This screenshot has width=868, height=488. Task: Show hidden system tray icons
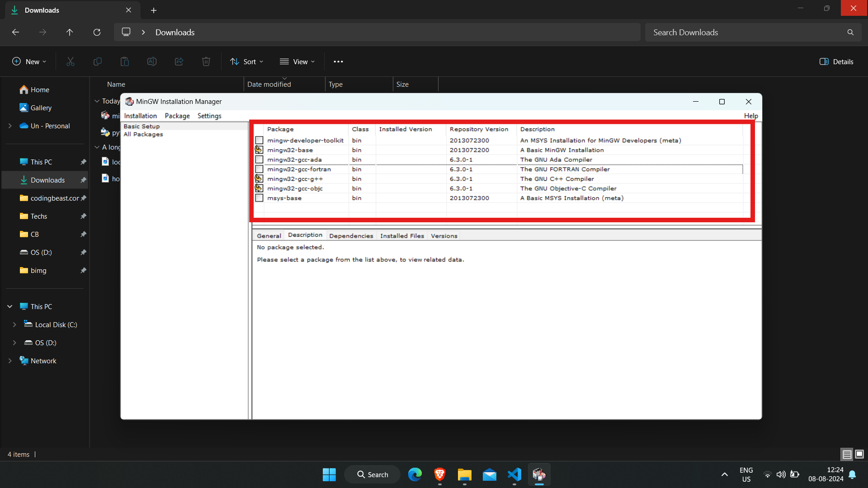pyautogui.click(x=724, y=474)
